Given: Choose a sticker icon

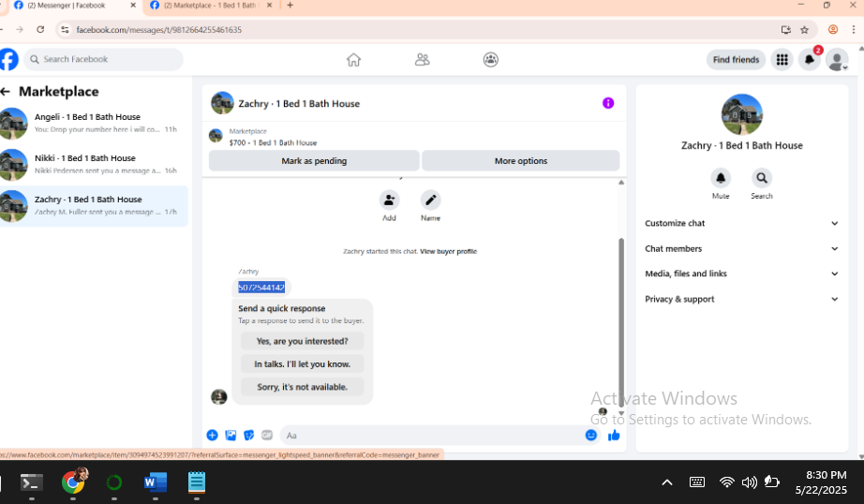Looking at the screenshot, I should [249, 436].
